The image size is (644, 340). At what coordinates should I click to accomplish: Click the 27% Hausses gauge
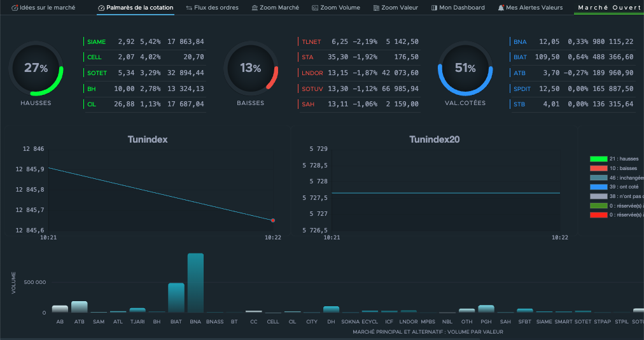click(36, 68)
